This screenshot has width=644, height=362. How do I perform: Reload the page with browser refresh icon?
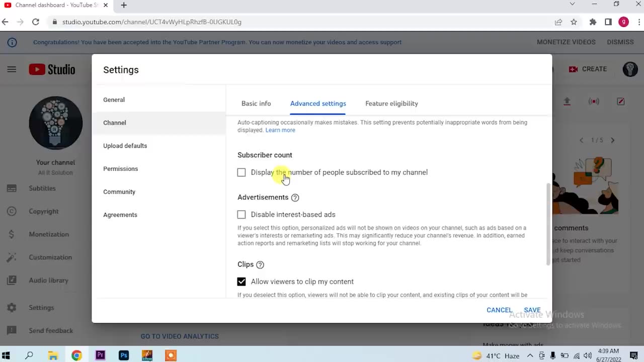pyautogui.click(x=36, y=22)
